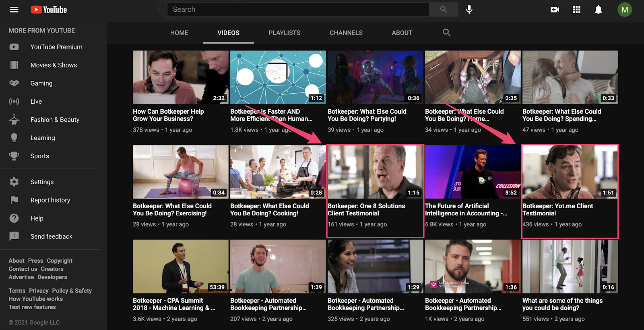Screen dimensions: 644x330
Task: Open the PLAYLISTS tab
Action: (x=285, y=33)
